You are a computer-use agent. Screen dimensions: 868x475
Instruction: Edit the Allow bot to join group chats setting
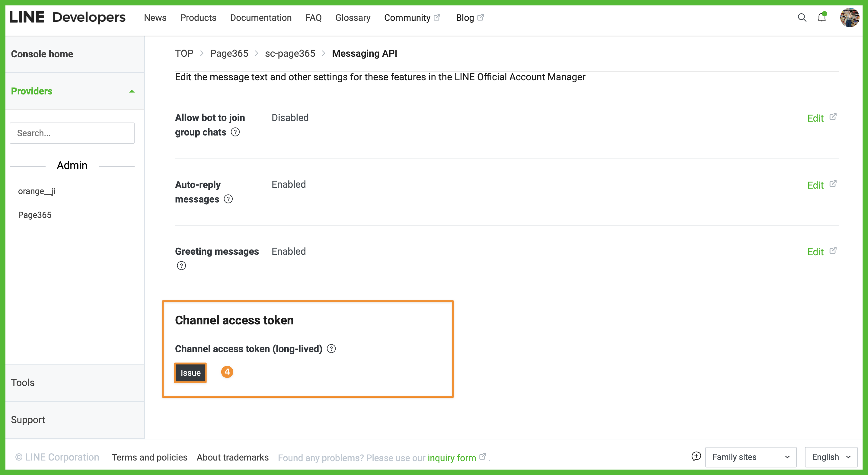point(815,118)
